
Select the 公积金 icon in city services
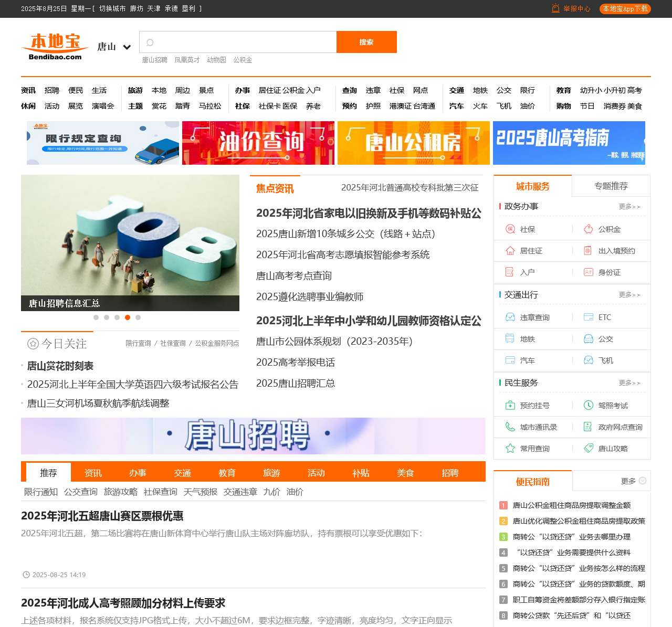pos(587,229)
